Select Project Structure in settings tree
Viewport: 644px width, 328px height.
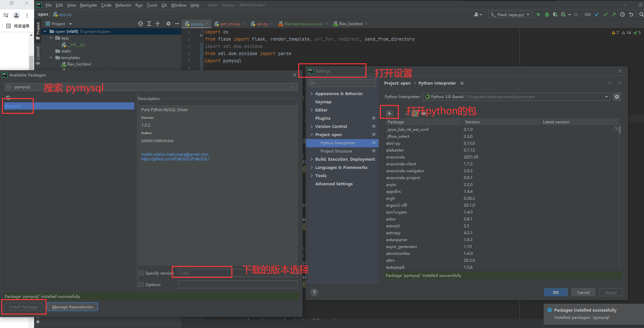(336, 151)
